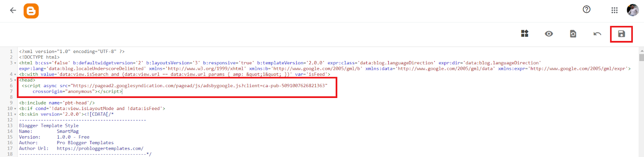Click the crossorigin="anonymous" line

click(77, 91)
